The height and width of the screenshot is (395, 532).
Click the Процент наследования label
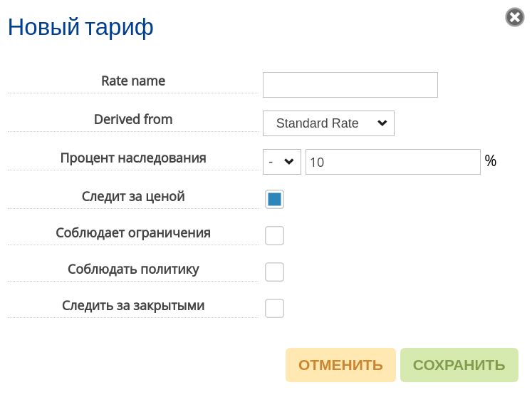click(x=133, y=158)
